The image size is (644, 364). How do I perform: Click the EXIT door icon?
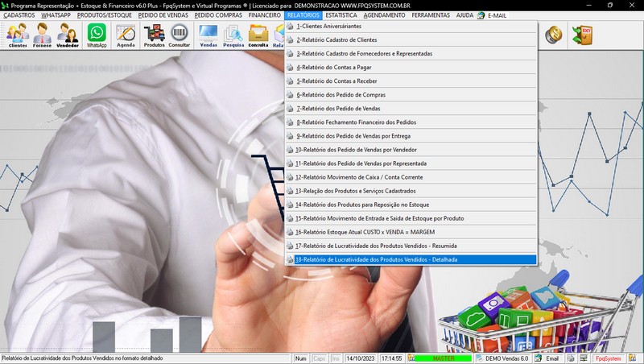[x=582, y=35]
